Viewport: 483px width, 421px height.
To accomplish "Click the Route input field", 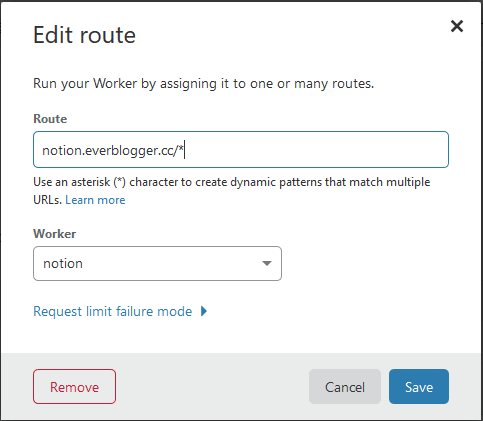I will tap(241, 150).
